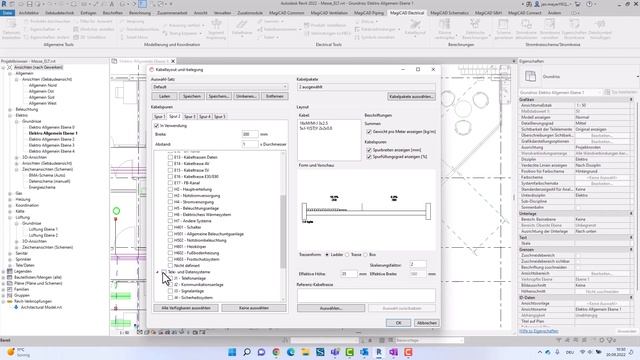640x360 pixels.
Task: Click the Effektive Höhe input field
Action: [349, 274]
